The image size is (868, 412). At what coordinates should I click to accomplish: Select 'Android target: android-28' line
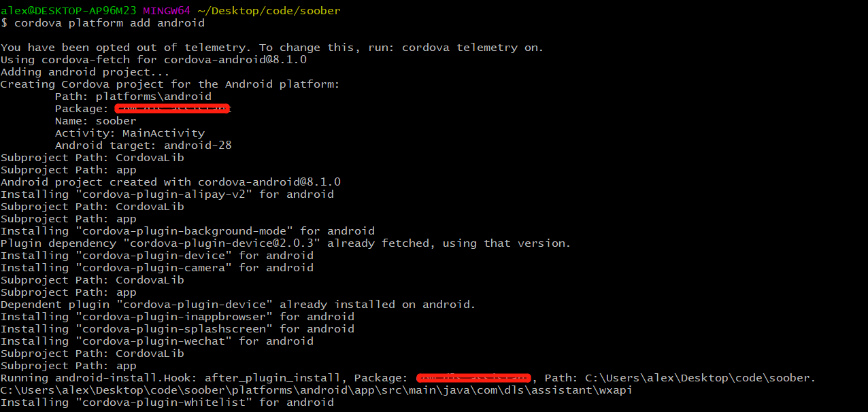(x=144, y=145)
